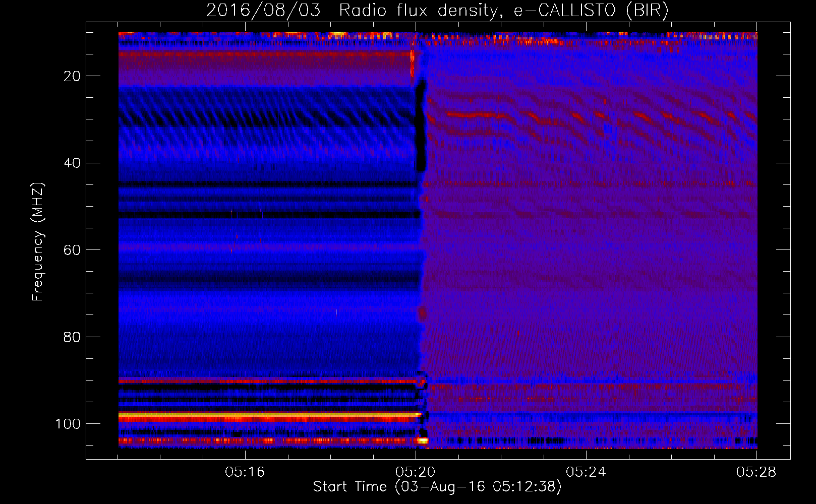Click the '05:16' time tick label
This screenshot has height=504, width=816.
pyautogui.click(x=245, y=472)
